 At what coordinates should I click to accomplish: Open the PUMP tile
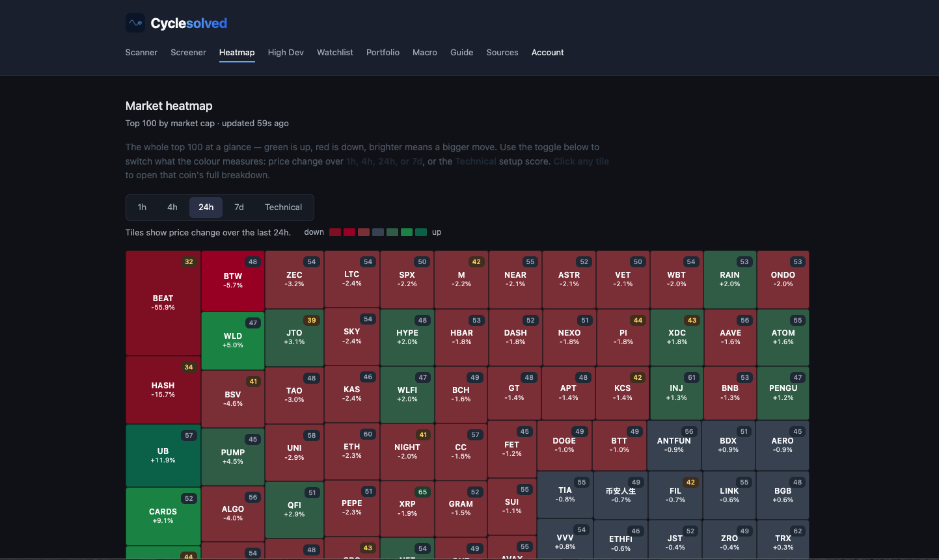[x=233, y=457]
